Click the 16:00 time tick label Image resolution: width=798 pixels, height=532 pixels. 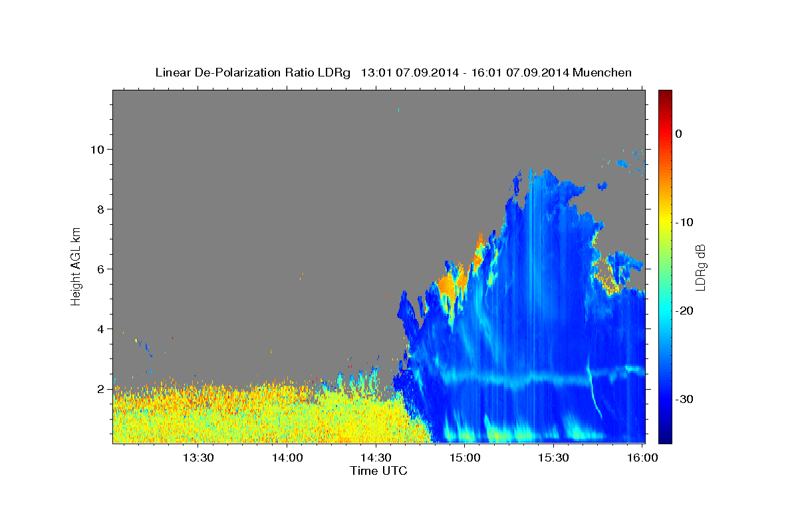pyautogui.click(x=641, y=458)
